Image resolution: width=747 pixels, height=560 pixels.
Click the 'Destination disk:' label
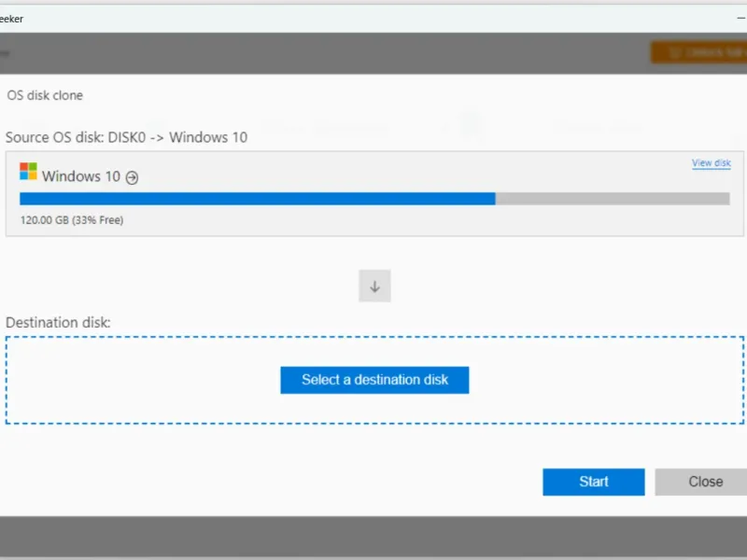(58, 322)
